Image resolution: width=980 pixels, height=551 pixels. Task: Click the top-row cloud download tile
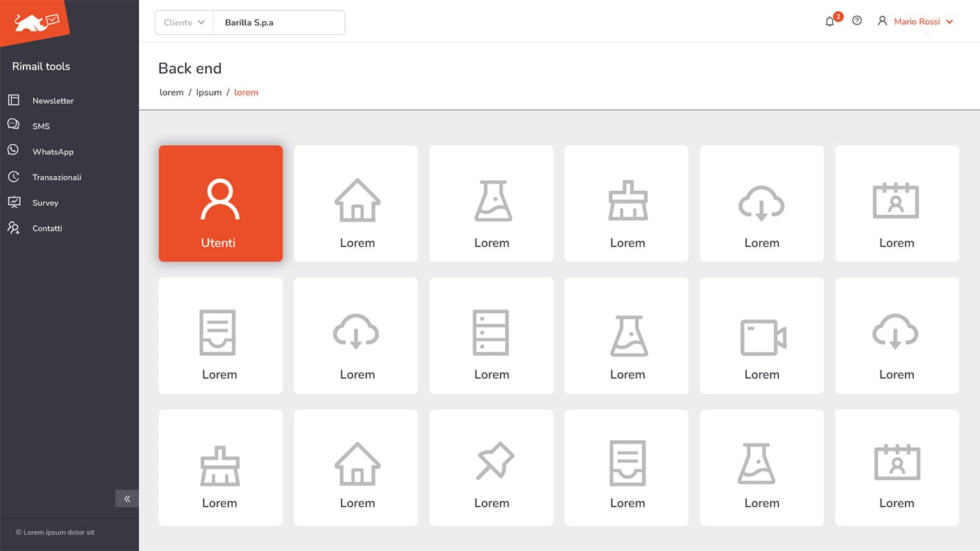pyautogui.click(x=762, y=204)
